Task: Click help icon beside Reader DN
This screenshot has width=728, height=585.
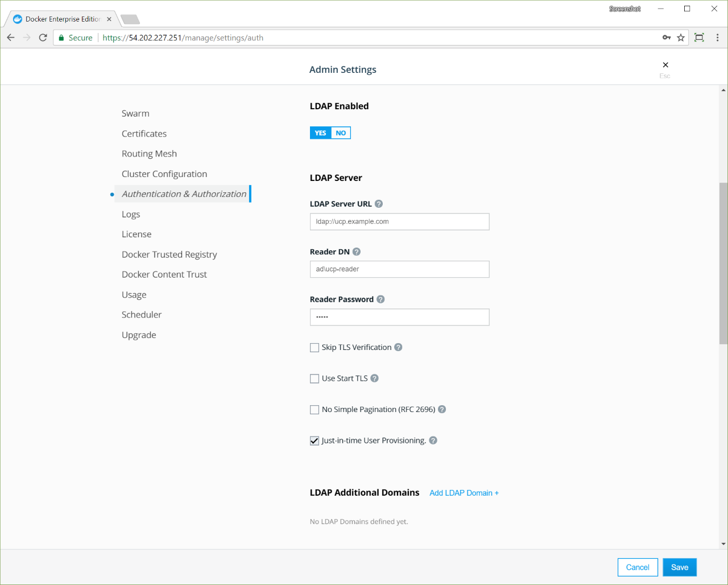Action: pos(357,252)
